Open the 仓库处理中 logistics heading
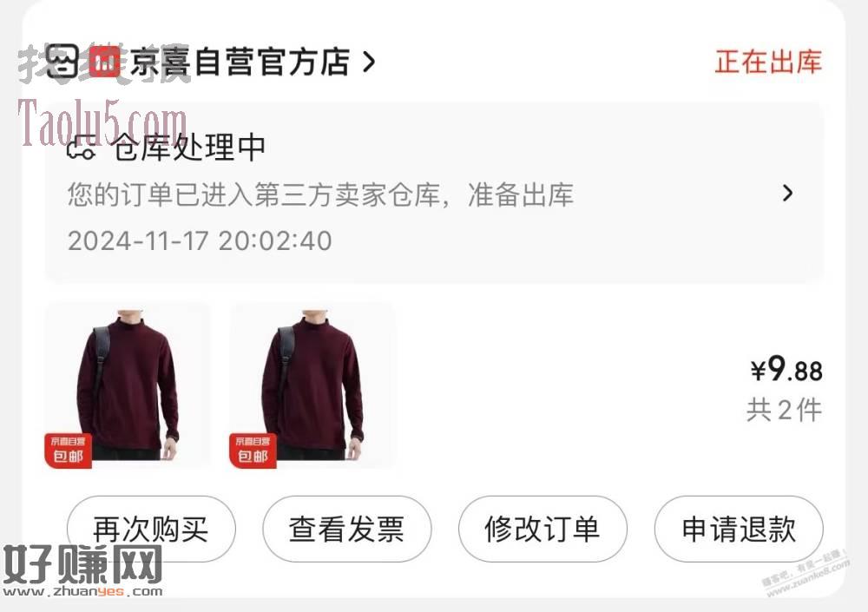868x612 pixels. pos(189,148)
